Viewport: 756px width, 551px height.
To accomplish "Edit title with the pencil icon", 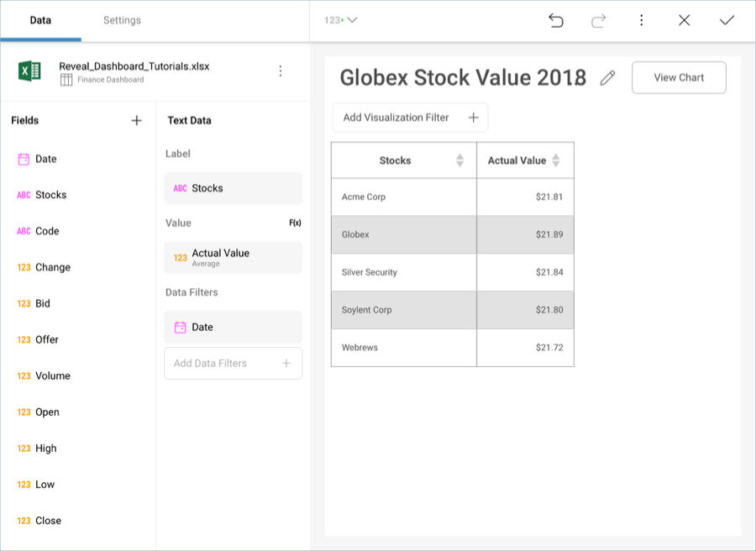I will click(x=607, y=77).
